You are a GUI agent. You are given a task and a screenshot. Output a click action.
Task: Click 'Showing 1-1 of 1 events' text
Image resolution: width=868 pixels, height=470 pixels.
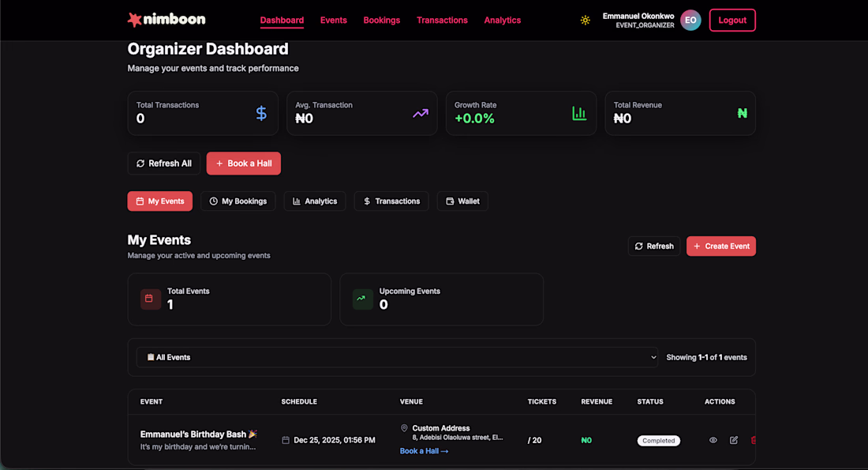706,358
